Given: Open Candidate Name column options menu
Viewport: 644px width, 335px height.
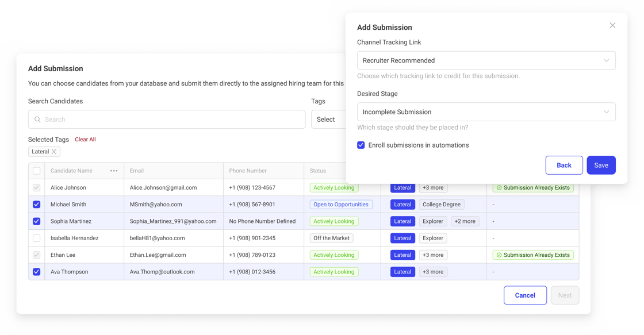Looking at the screenshot, I should tap(114, 171).
